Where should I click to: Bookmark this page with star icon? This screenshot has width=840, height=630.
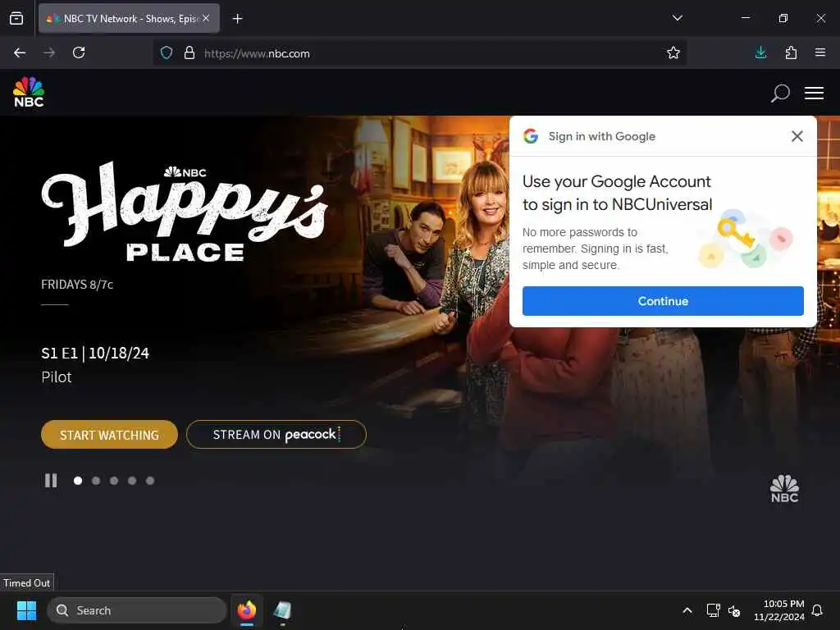[x=673, y=52]
